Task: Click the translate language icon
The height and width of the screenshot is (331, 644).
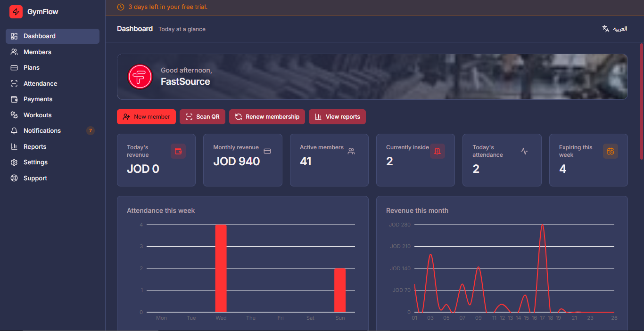Action: (606, 29)
